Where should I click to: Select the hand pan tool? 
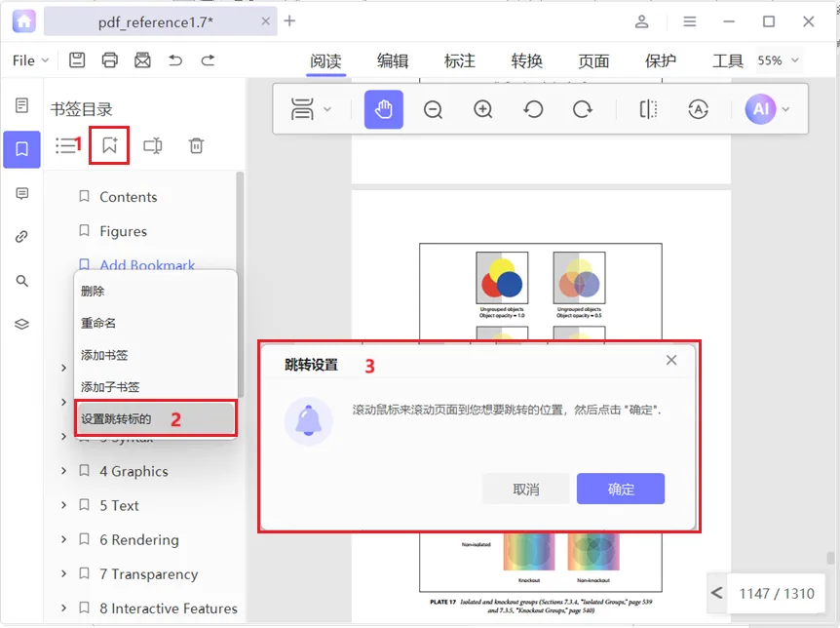384,109
